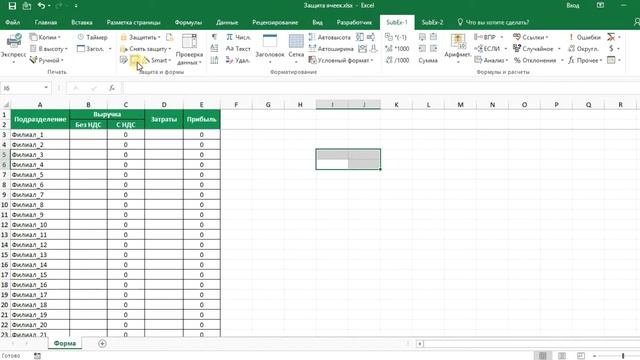Click the Округл. rounding tool

583,49
